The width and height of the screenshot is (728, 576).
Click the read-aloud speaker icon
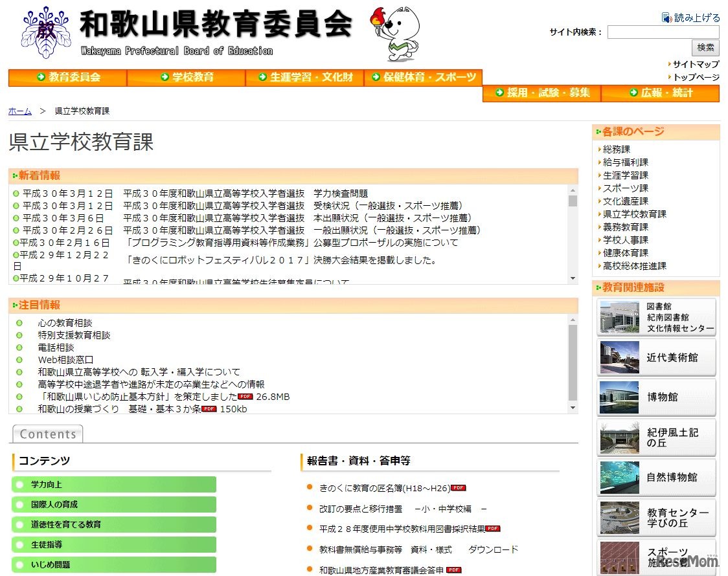(x=667, y=17)
